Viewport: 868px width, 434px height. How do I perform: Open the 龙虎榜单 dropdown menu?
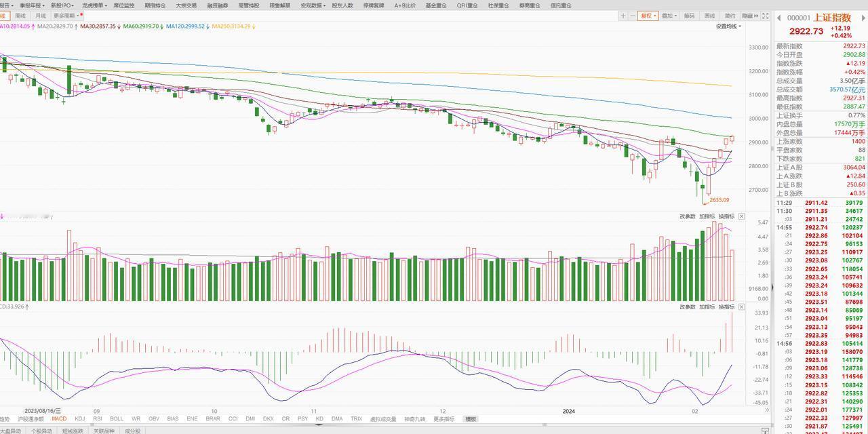click(95, 5)
